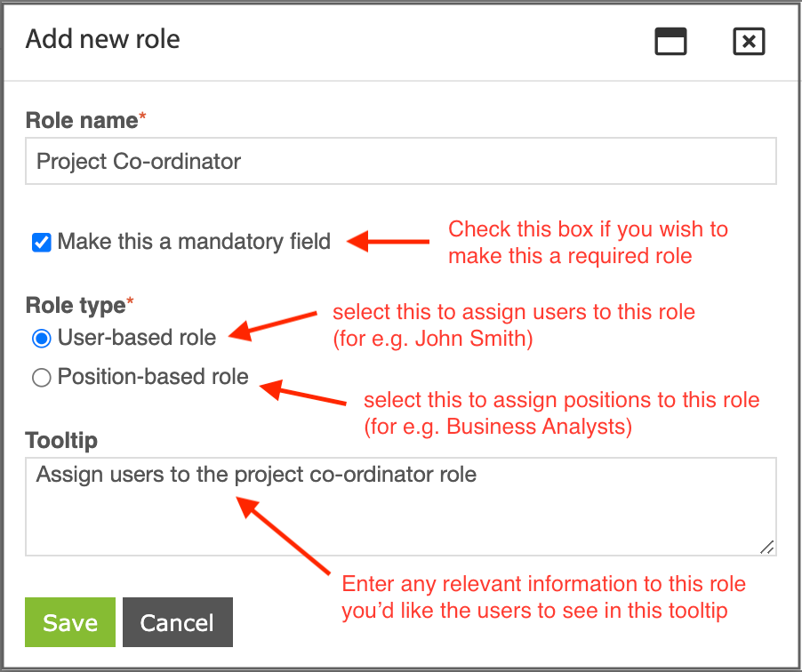Click the 'User-based role' label text
802x672 pixels.
[x=137, y=338]
